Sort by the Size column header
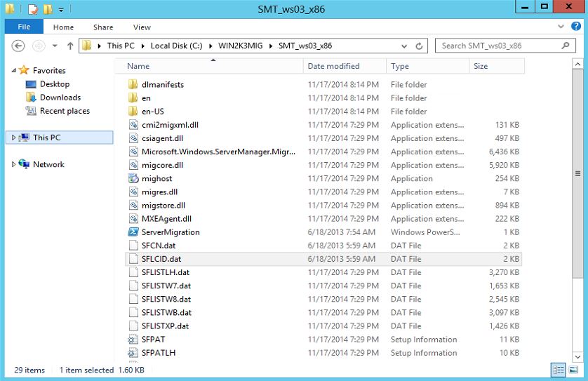 point(497,66)
